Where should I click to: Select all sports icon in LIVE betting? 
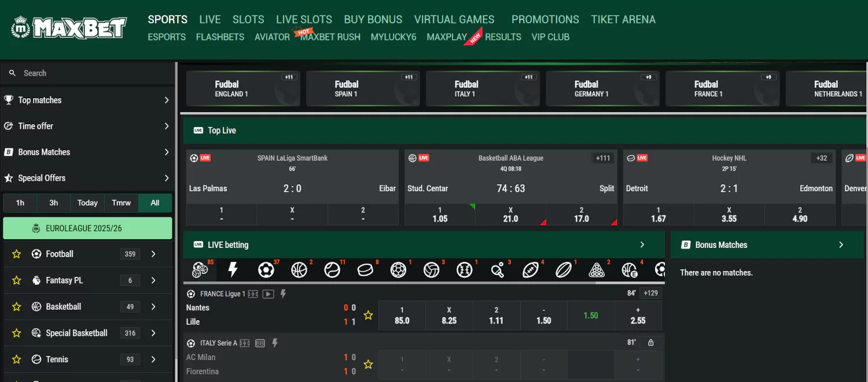tap(200, 270)
